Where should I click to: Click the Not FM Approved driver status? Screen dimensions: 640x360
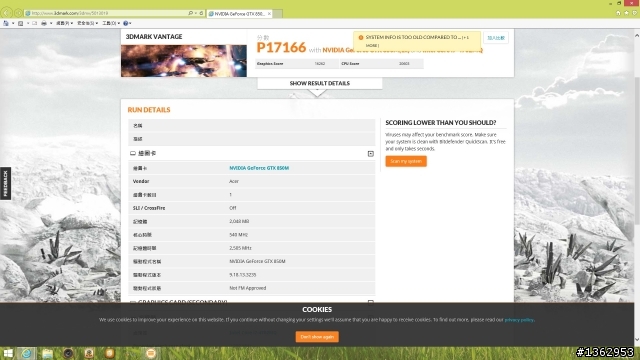click(x=248, y=288)
